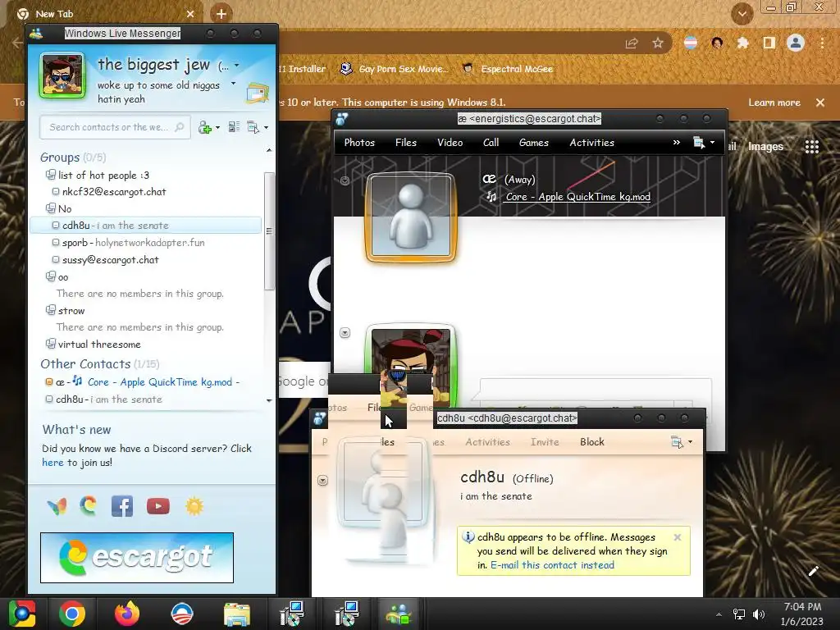The width and height of the screenshot is (840, 630).
Task: Select 'cdh8u - i am the senate' in No group
Action: point(146,226)
